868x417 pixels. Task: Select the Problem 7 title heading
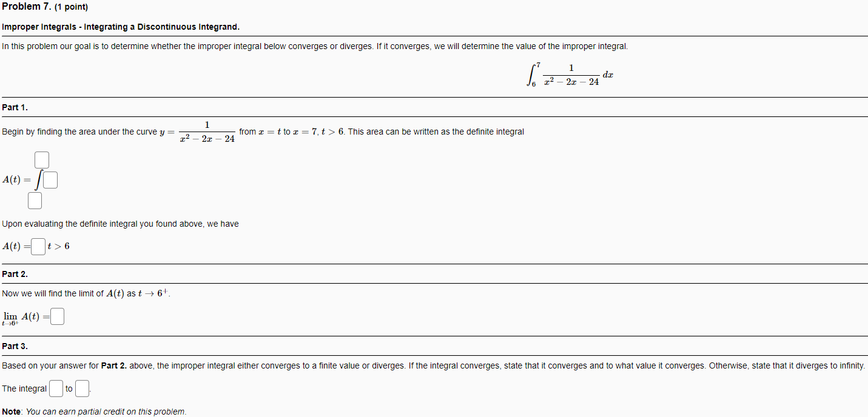pos(25,7)
